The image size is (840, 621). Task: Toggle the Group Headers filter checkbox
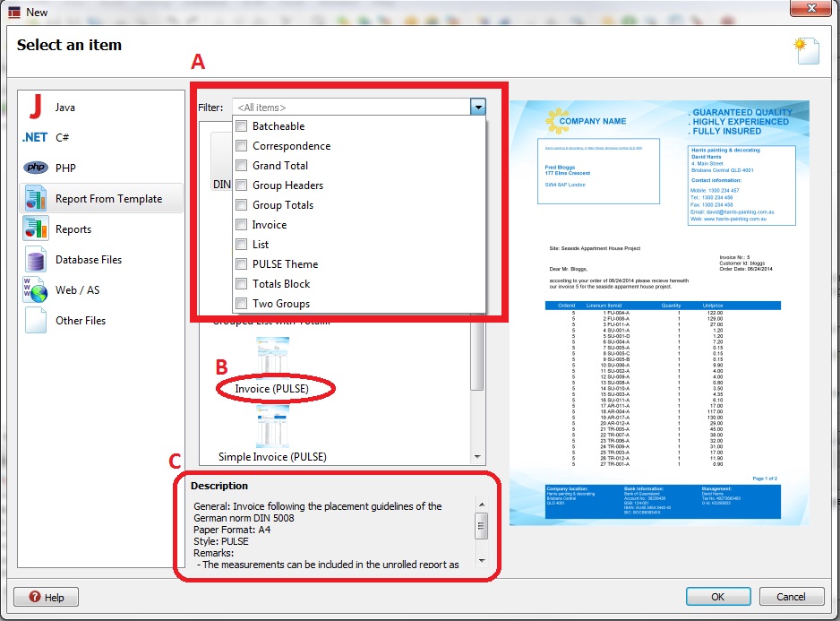242,185
